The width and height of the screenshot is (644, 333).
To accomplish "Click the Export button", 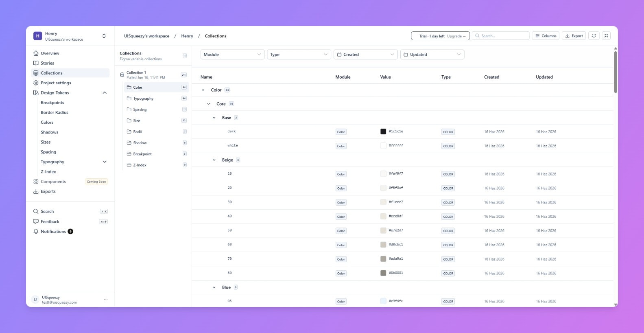I will 574,36.
